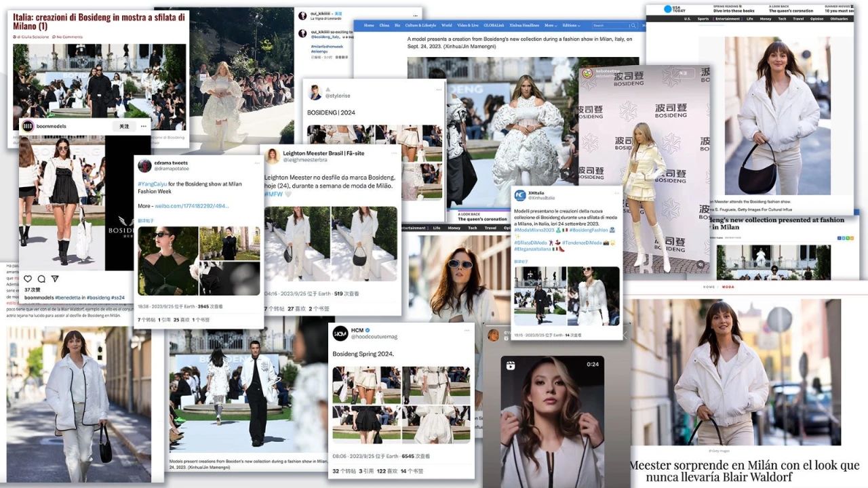Open the Leighton Meester Brasil profile avatar
The image size is (868, 488).
coord(273,157)
